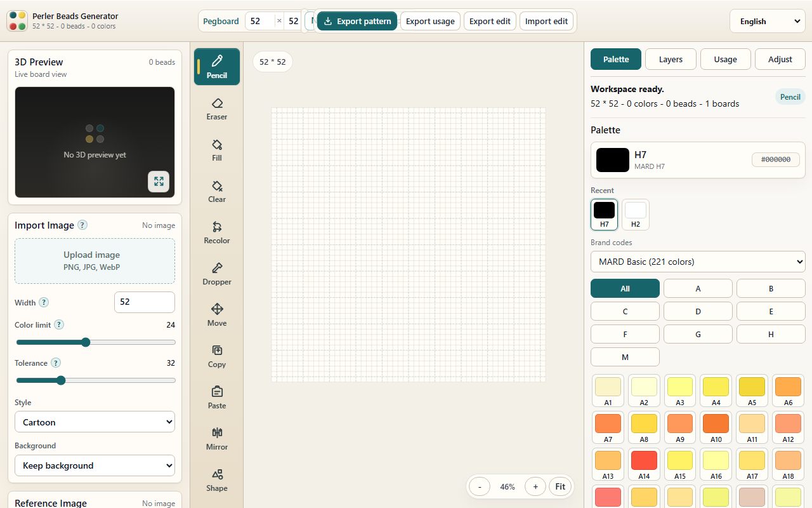The width and height of the screenshot is (812, 508).
Task: Filter palette by group M
Action: coord(625,357)
